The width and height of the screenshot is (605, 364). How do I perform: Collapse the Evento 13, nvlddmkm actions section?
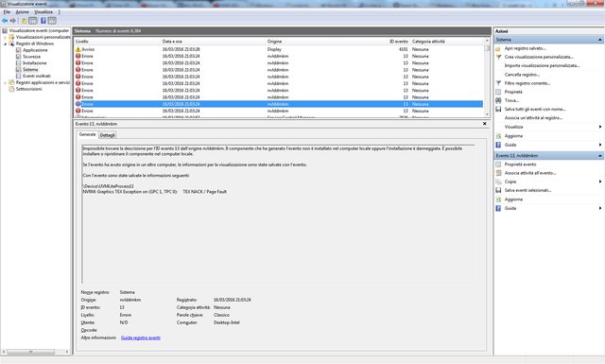point(600,156)
